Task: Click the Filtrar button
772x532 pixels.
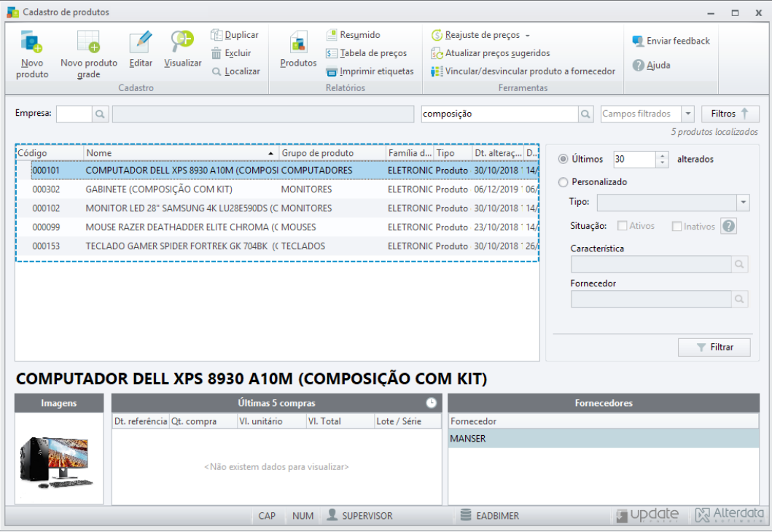Action: 714,348
